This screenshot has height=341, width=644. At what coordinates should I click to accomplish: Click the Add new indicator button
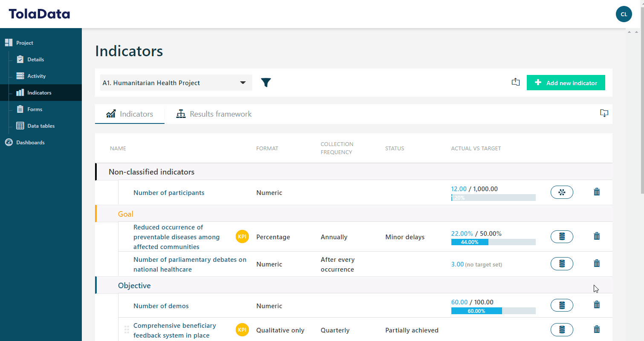click(x=566, y=83)
